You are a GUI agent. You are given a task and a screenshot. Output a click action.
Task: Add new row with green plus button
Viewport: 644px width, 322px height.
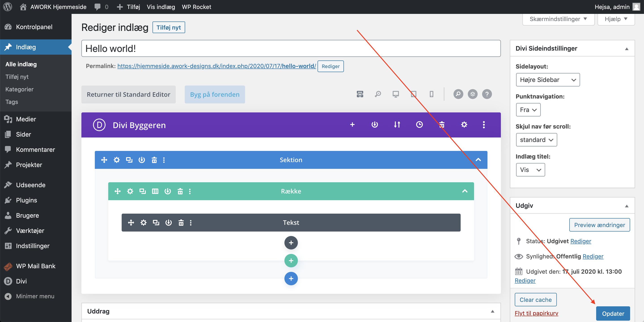(x=291, y=260)
